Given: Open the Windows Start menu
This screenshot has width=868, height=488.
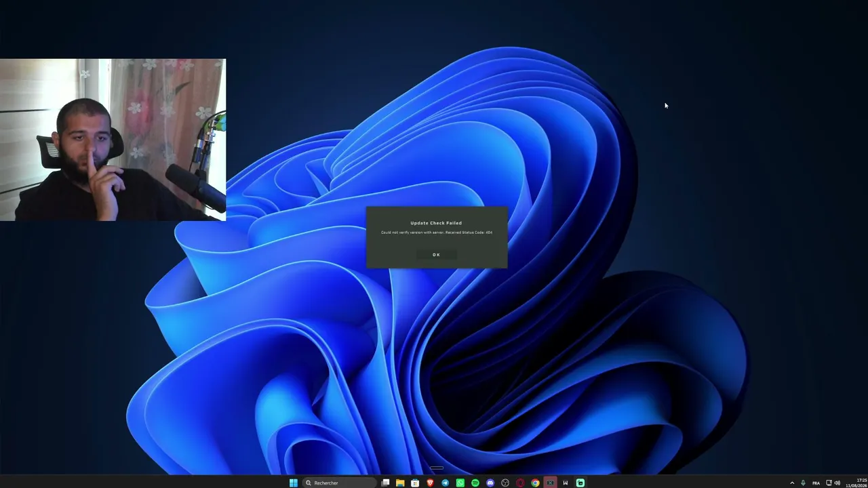Looking at the screenshot, I should tap(294, 483).
